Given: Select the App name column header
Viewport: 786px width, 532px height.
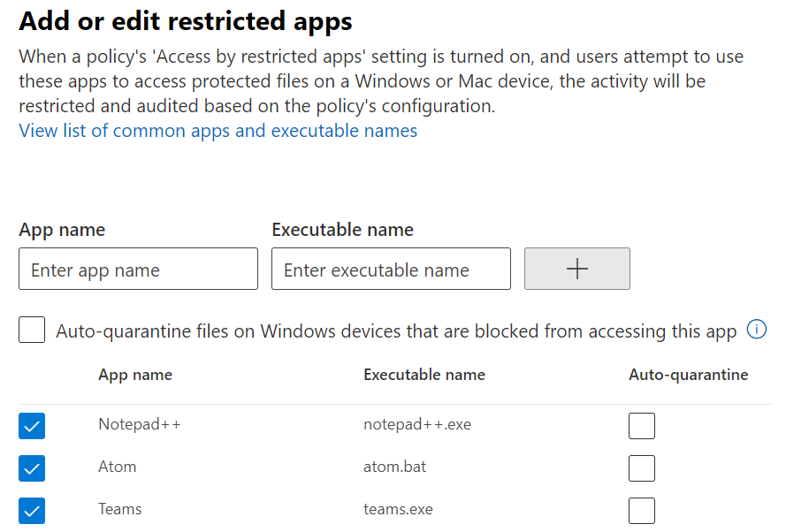Looking at the screenshot, I should tap(135, 375).
